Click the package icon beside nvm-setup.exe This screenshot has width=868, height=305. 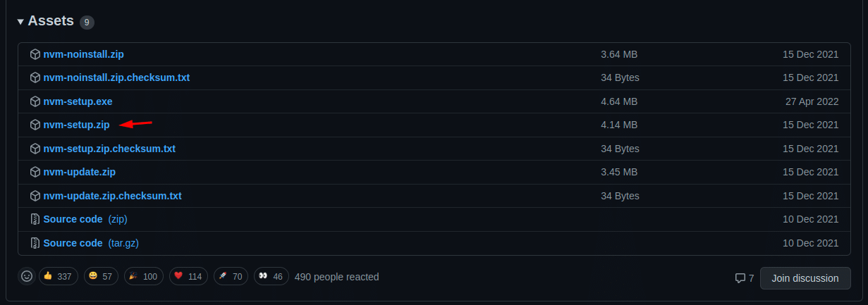point(35,101)
